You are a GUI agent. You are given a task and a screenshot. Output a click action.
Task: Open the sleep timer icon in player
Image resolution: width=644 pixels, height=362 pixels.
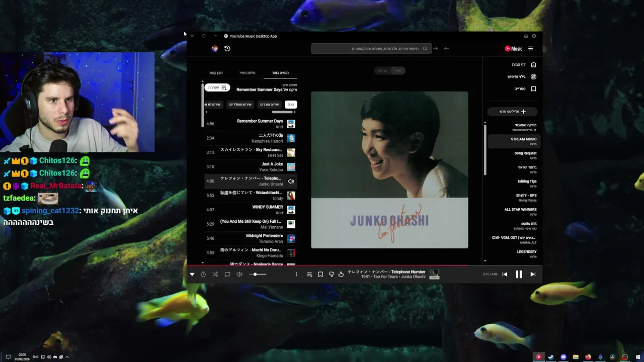[x=203, y=275]
